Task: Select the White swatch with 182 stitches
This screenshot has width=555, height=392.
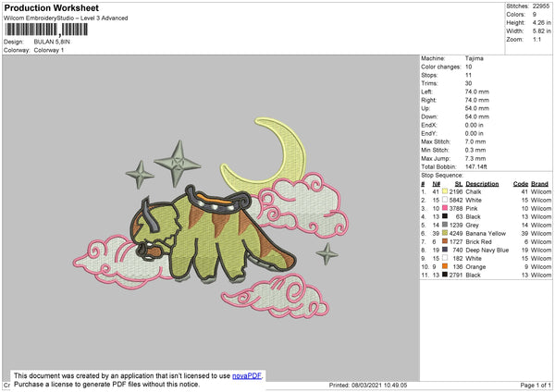Action: (x=445, y=258)
